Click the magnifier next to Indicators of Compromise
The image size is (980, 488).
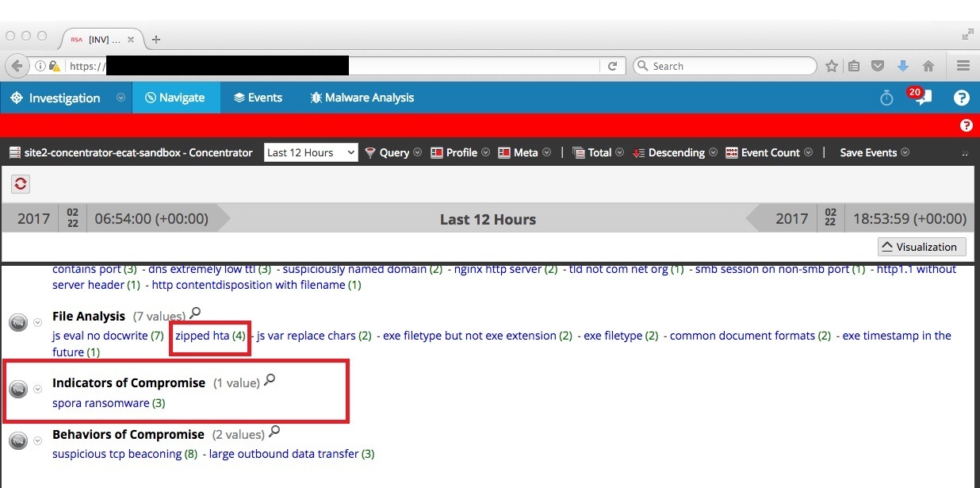pos(270,380)
